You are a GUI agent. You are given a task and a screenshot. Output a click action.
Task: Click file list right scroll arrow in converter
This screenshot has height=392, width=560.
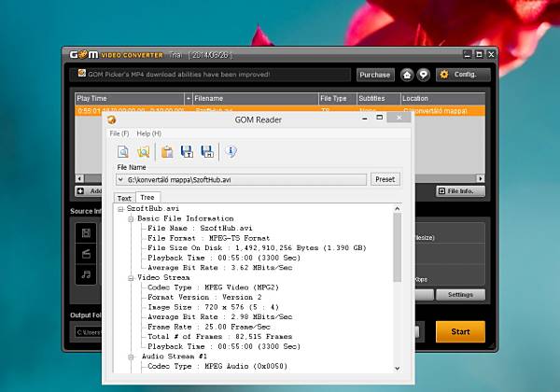[x=481, y=178]
